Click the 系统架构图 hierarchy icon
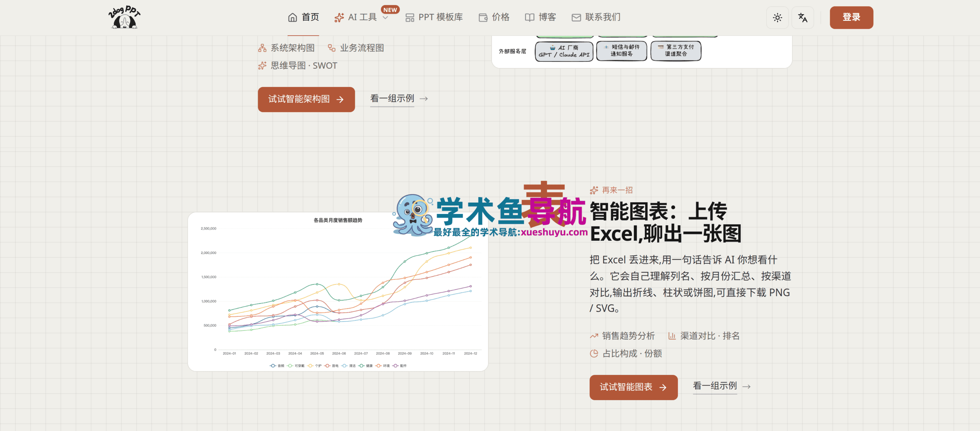 point(262,48)
